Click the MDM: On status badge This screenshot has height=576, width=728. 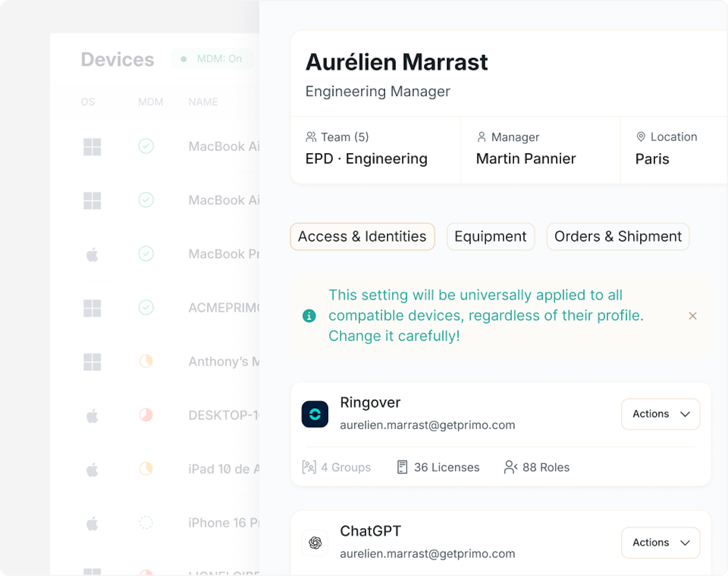[212, 59]
